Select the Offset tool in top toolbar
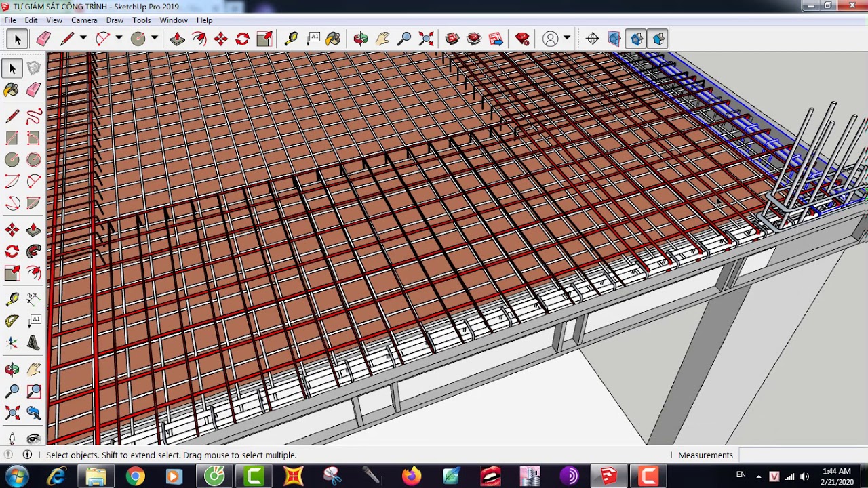This screenshot has width=868, height=488. coord(199,39)
